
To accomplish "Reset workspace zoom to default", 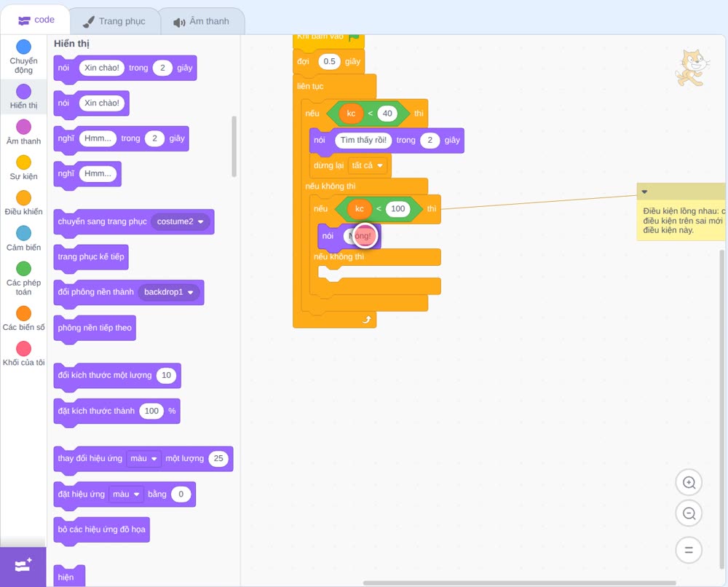I will 689,550.
